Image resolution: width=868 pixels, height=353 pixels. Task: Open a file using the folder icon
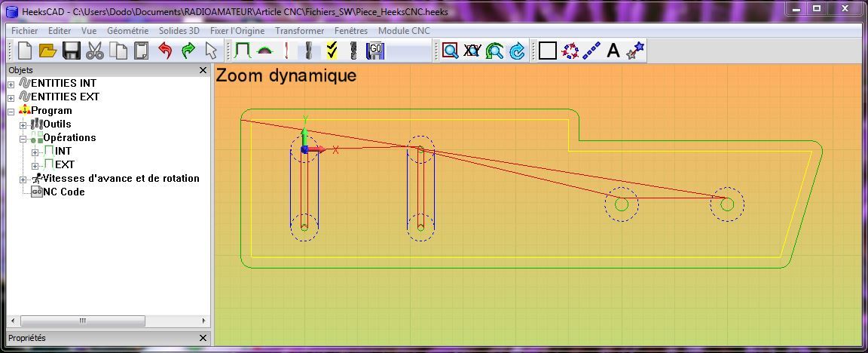tap(48, 51)
